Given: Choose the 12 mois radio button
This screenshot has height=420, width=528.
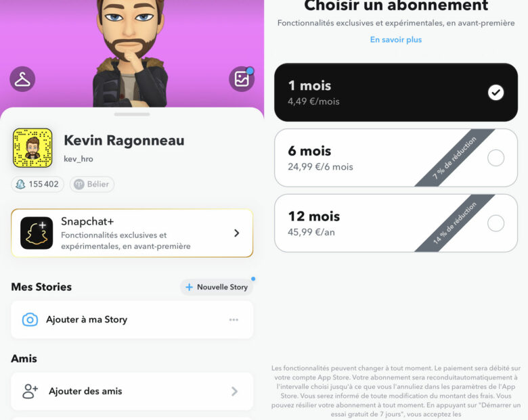Looking at the screenshot, I should [496, 223].
